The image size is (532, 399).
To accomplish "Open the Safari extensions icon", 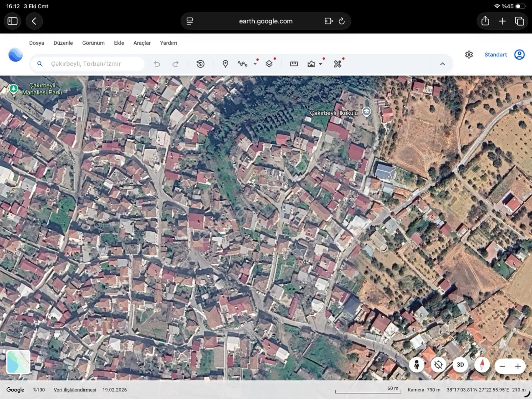I will [328, 21].
